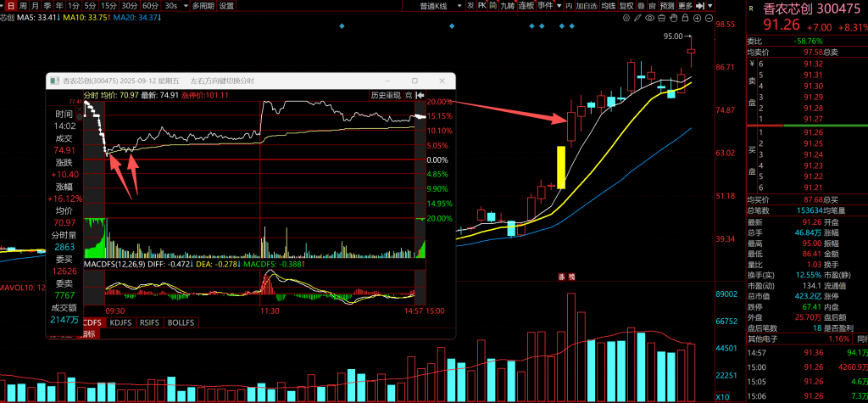This screenshot has height=403, width=868.
Task: Click the yellow highlighted candlestick on chart
Action: (x=560, y=166)
